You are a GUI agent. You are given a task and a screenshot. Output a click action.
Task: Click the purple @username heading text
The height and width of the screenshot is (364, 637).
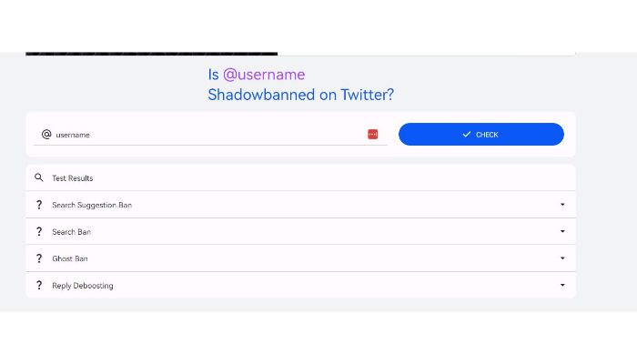pos(264,75)
